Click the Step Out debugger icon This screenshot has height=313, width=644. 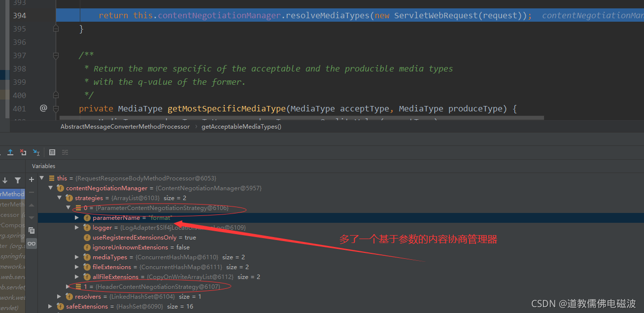[x=10, y=152]
